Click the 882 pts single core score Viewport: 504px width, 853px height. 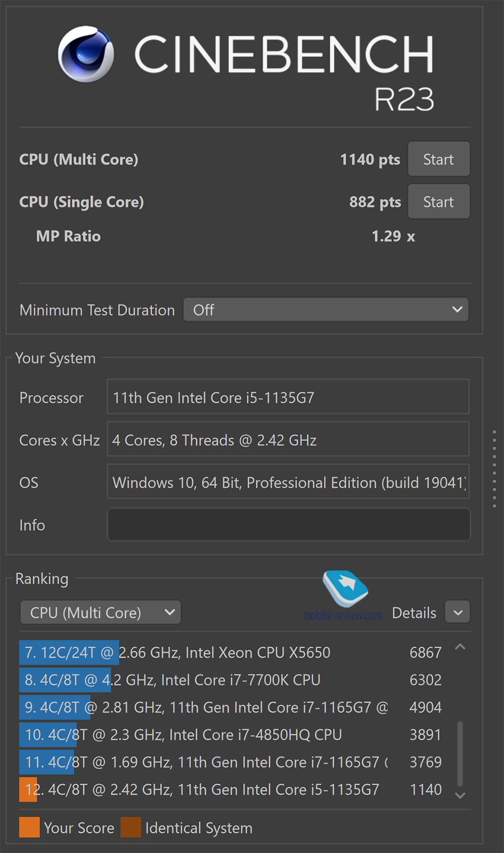[x=375, y=202]
